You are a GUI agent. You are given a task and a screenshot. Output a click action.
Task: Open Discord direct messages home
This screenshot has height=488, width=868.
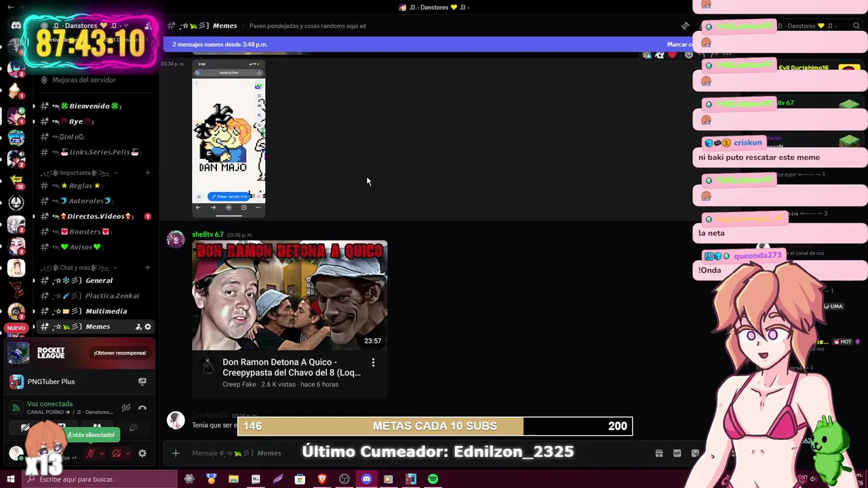(x=16, y=25)
